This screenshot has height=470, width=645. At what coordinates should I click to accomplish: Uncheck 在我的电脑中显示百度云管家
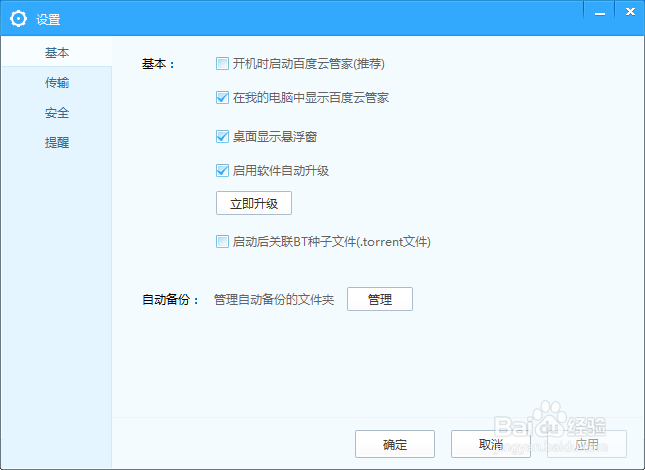pyautogui.click(x=223, y=97)
